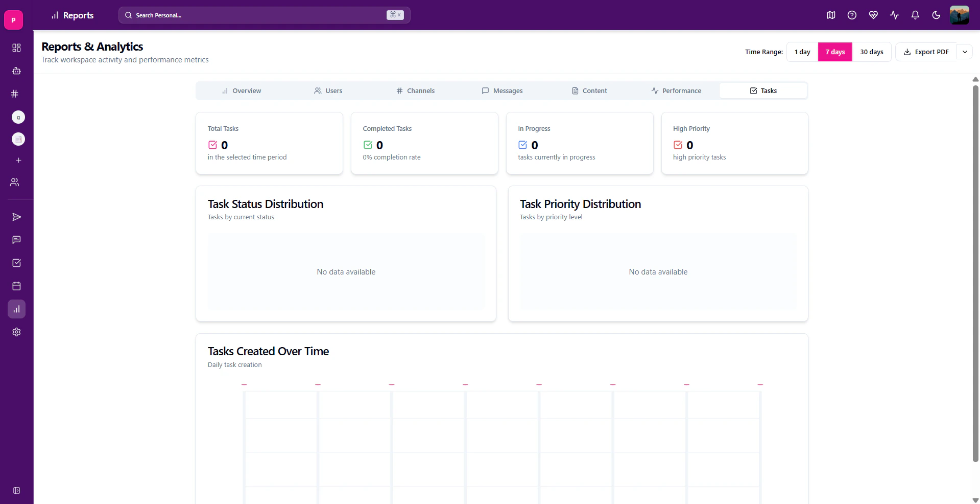Click the Search Personal input field
The height and width of the screenshot is (504, 980).
tap(265, 15)
